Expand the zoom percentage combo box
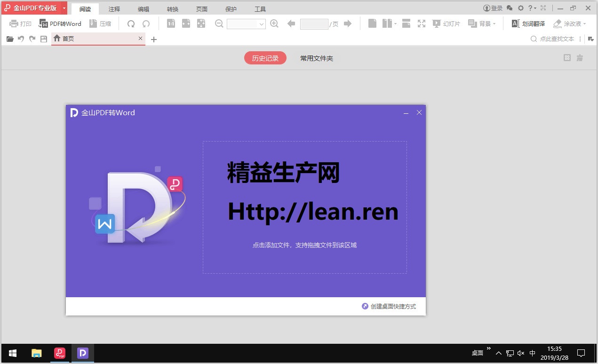Image resolution: width=598 pixels, height=364 pixels. point(262,24)
